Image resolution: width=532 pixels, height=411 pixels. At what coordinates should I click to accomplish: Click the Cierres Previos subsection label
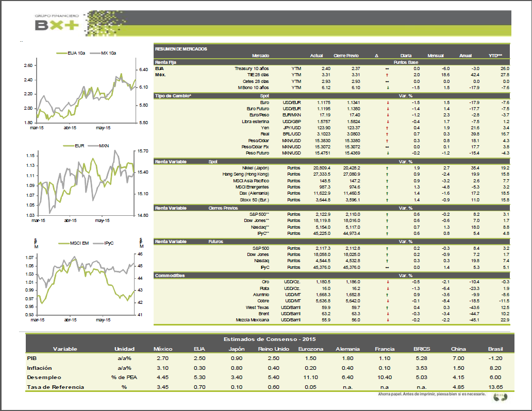tap(223, 208)
